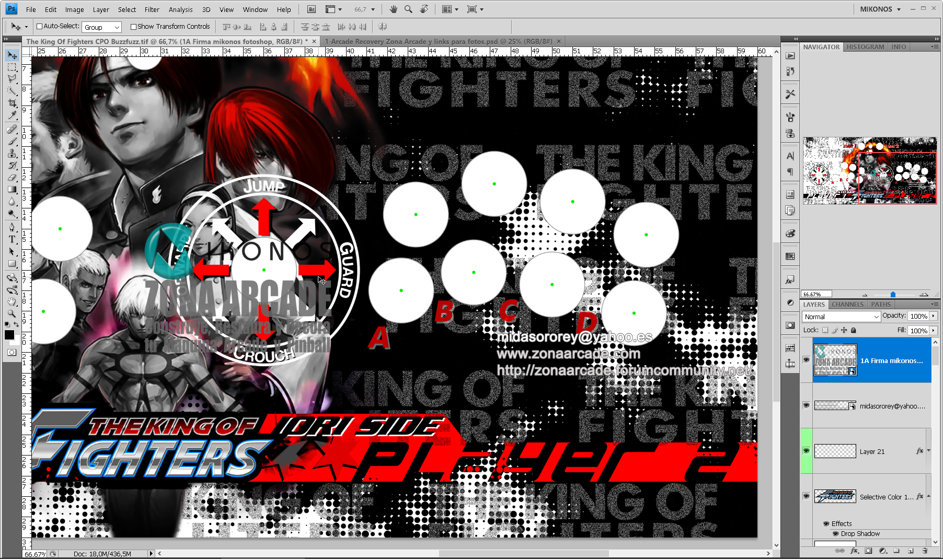This screenshot has height=560, width=943.
Task: Switch to the Channels tab
Action: coord(847,305)
